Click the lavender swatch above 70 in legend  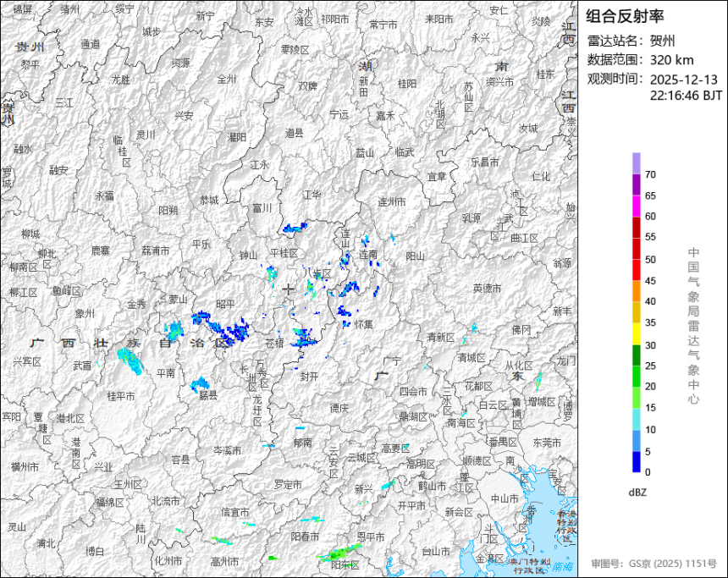(x=636, y=163)
